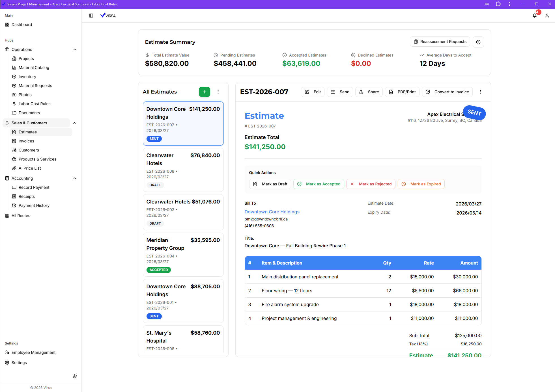This screenshot has height=392, width=555.
Task: Collapse the Operations hub section
Action: (75, 49)
